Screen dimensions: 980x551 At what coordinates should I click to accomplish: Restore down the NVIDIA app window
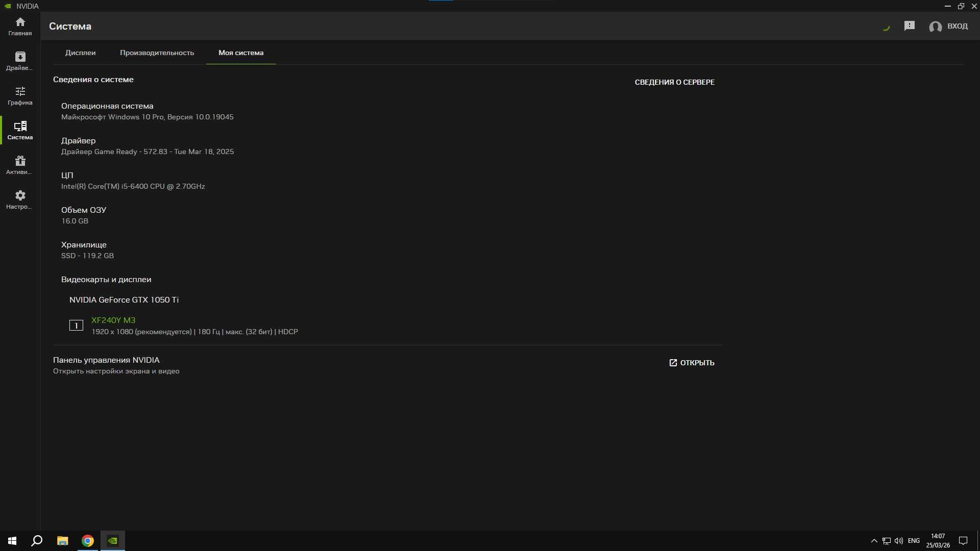coord(961,6)
